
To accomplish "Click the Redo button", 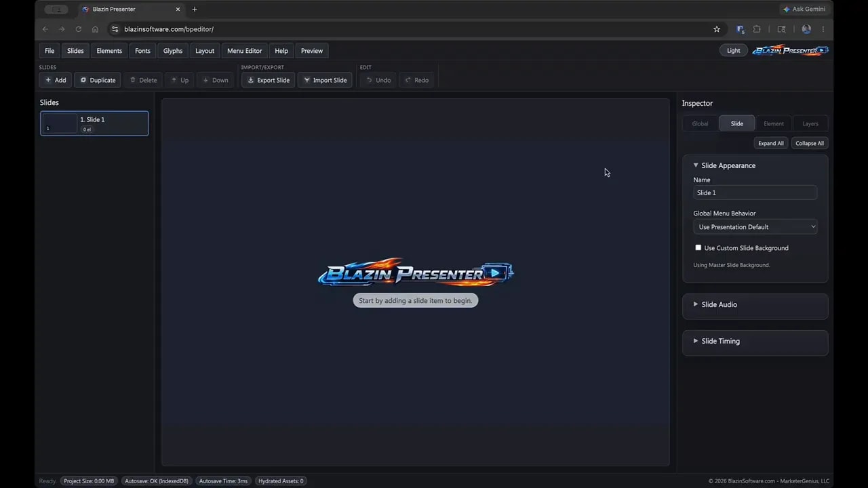I will [416, 80].
